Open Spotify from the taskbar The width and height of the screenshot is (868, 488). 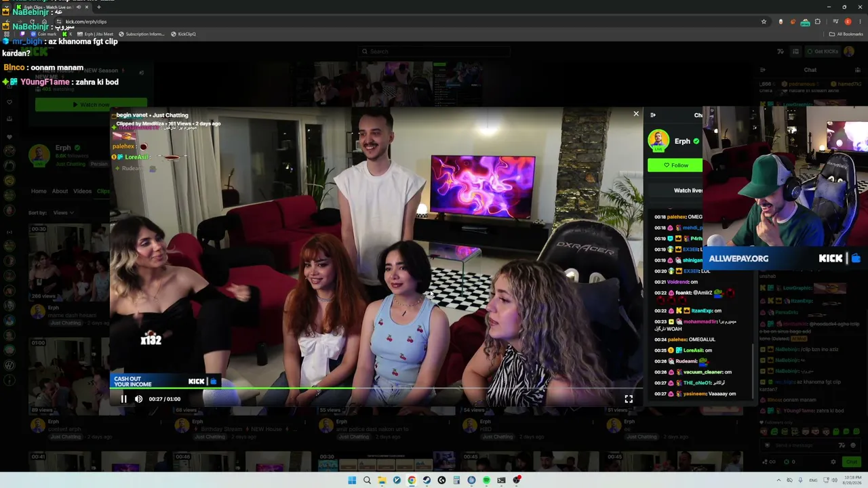click(x=486, y=481)
